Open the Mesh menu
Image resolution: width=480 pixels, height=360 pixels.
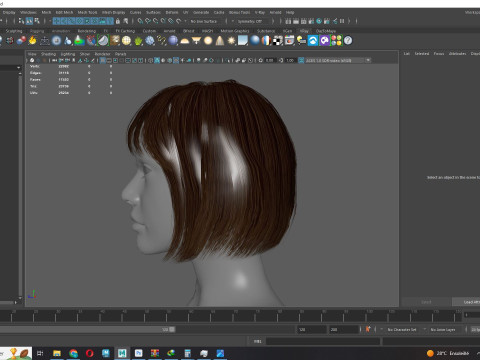coord(46,12)
